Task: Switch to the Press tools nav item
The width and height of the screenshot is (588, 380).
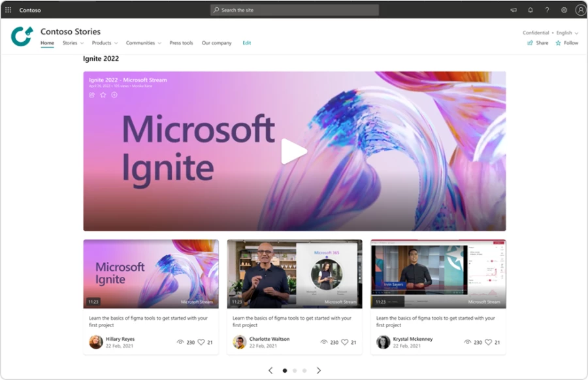Action: (181, 42)
